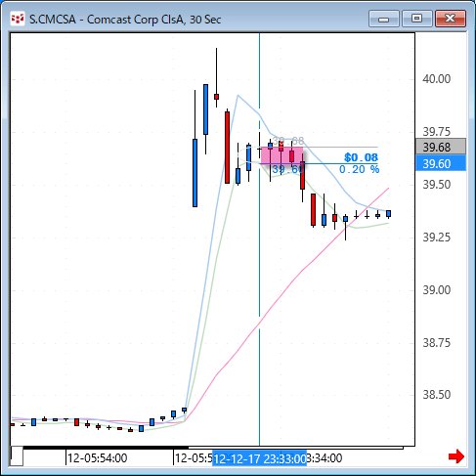476x476 pixels.
Task: Click the 38.75 price axis label
Action: [437, 343]
